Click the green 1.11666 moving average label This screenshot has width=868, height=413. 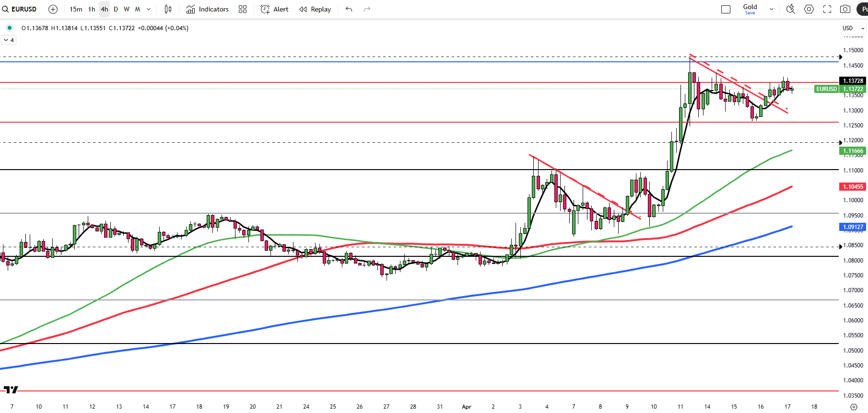tap(853, 151)
